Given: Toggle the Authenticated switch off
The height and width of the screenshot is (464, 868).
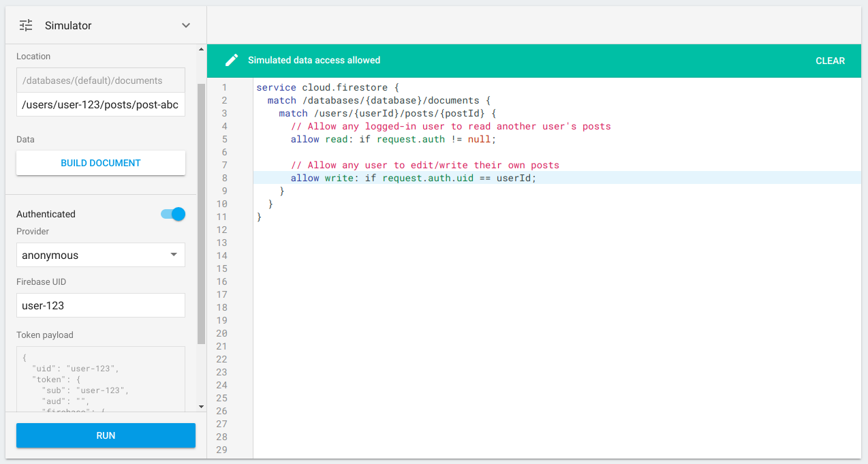Looking at the screenshot, I should pos(173,214).
